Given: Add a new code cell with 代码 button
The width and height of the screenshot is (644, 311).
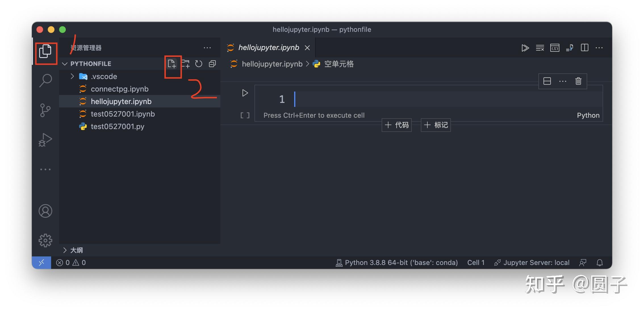Looking at the screenshot, I should point(396,125).
